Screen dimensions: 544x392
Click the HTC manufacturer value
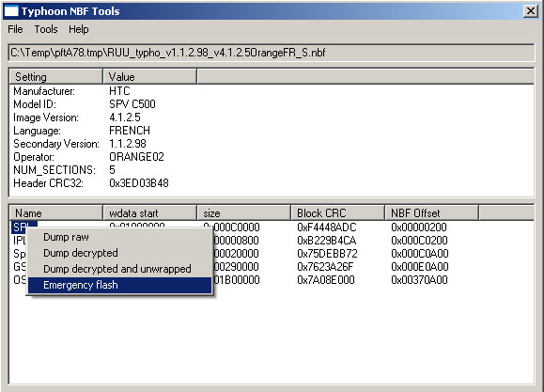(x=119, y=91)
